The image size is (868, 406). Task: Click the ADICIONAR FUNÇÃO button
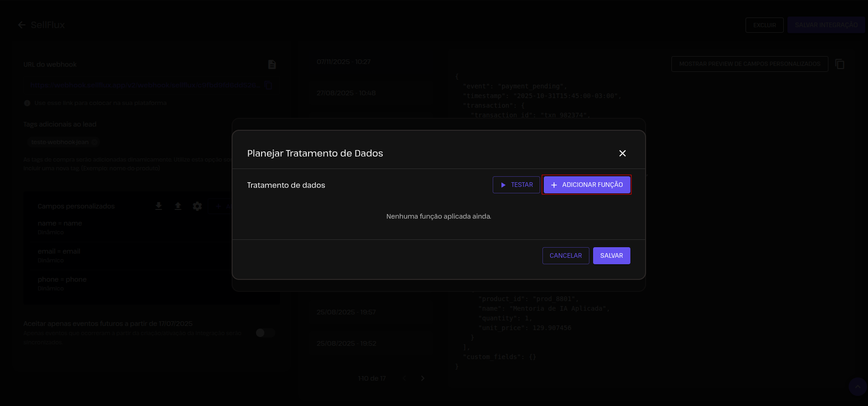587,185
